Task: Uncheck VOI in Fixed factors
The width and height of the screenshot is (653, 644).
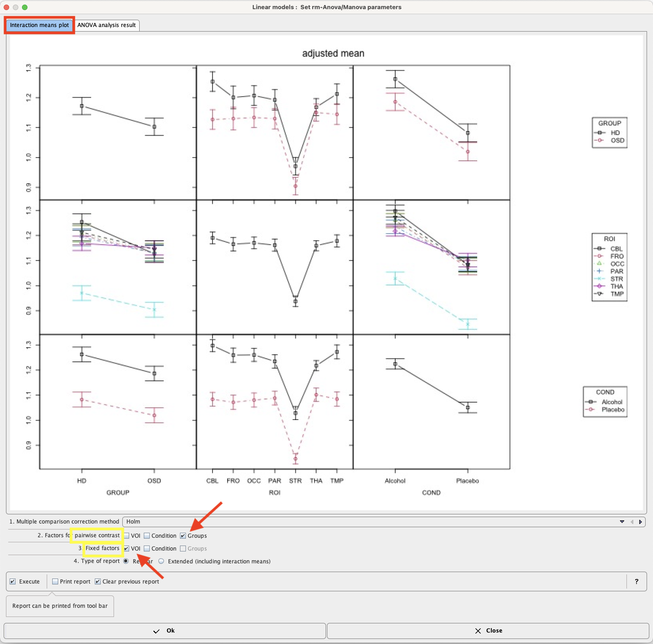Action: point(127,549)
